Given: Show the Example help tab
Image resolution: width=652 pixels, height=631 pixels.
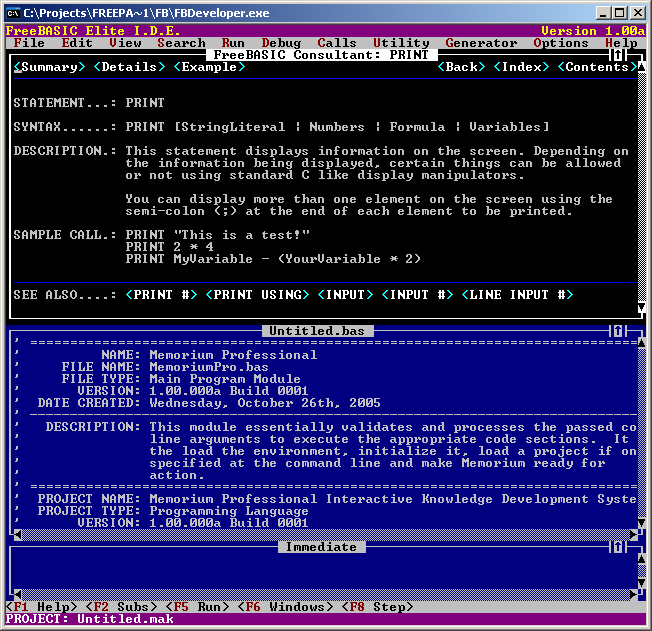Looking at the screenshot, I should point(209,67).
